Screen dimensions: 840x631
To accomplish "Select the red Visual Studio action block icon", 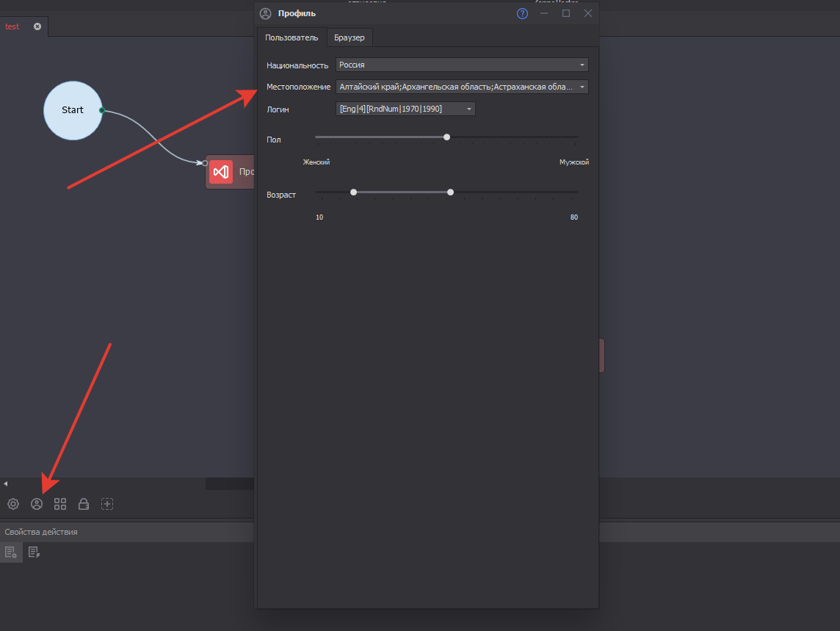I will point(221,172).
